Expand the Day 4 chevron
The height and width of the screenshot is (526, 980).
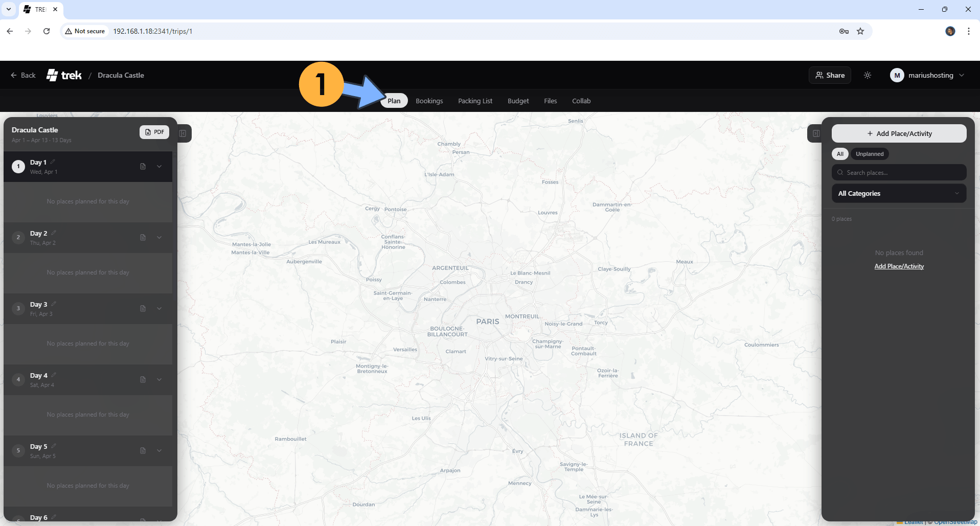pyautogui.click(x=159, y=380)
